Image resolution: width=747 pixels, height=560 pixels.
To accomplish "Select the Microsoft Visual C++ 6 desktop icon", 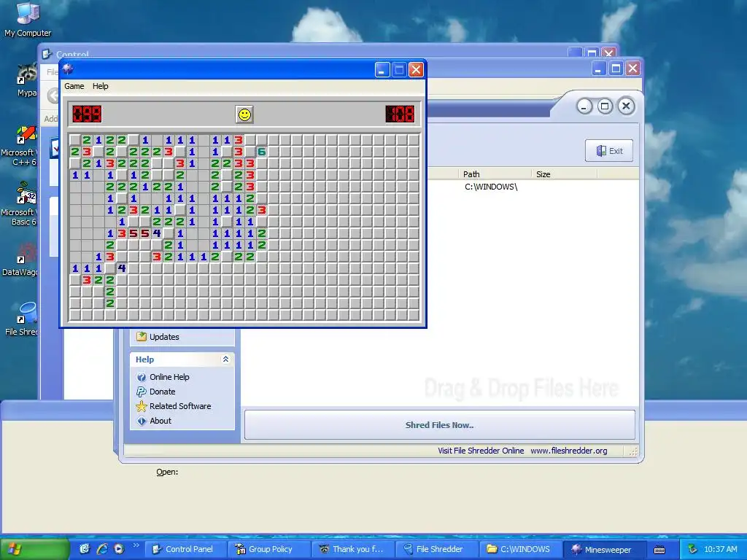I will [x=19, y=147].
